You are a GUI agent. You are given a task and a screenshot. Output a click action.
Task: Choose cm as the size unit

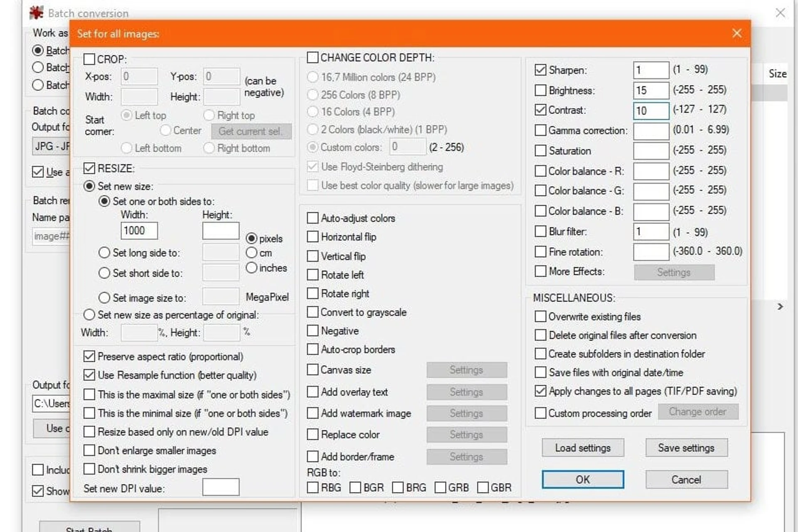click(x=251, y=252)
